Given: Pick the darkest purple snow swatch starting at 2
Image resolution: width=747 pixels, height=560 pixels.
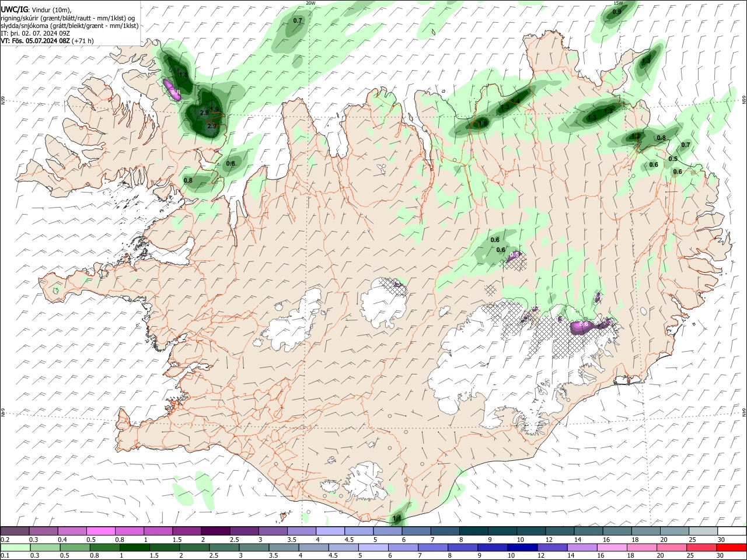Looking at the screenshot, I should tap(215, 531).
